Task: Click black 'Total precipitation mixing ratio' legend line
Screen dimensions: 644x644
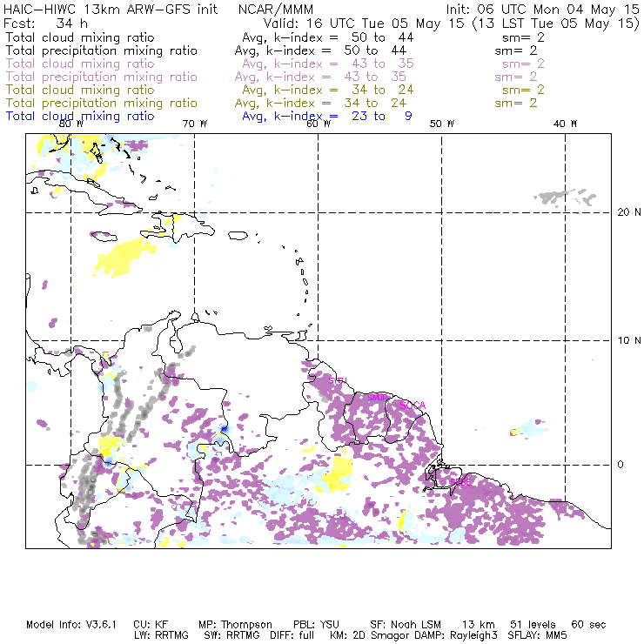Action: [102, 51]
